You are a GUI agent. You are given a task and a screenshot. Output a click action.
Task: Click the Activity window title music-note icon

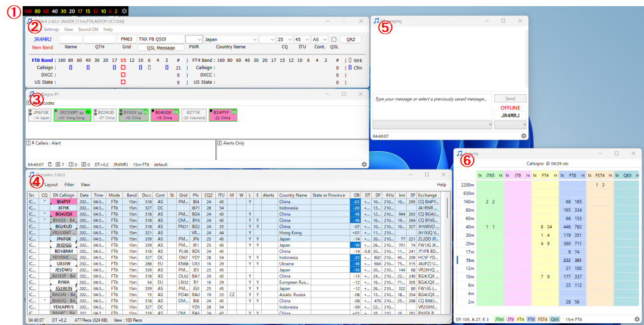(459, 153)
